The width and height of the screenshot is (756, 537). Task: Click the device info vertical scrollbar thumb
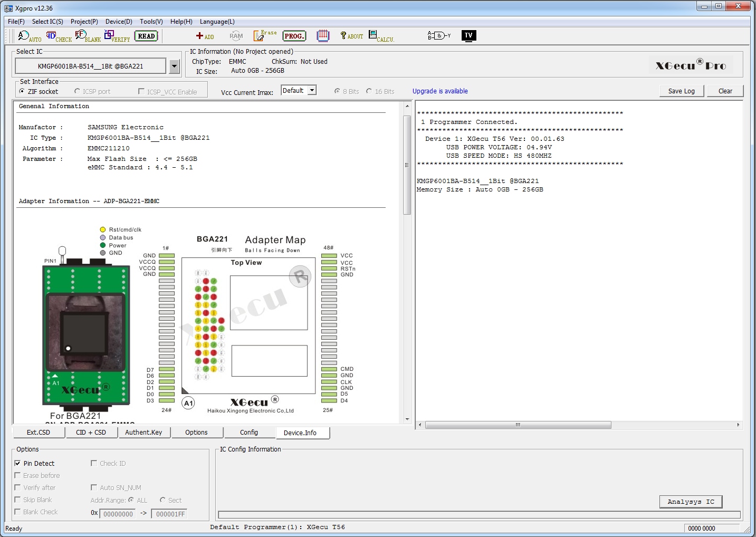407,165
